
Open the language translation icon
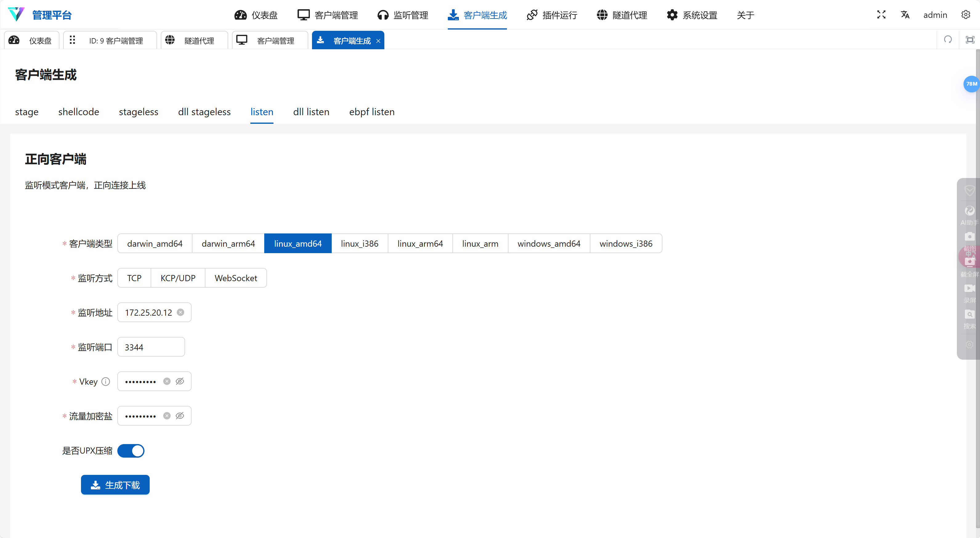click(905, 15)
